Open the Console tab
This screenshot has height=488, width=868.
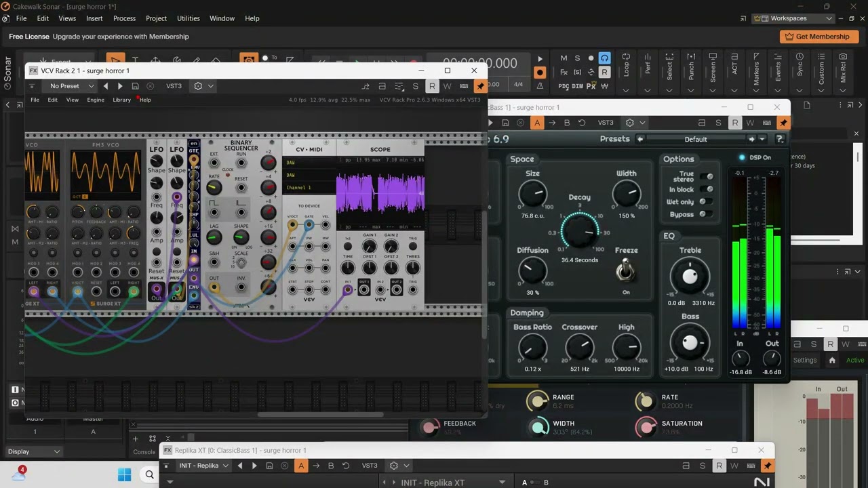click(x=144, y=452)
